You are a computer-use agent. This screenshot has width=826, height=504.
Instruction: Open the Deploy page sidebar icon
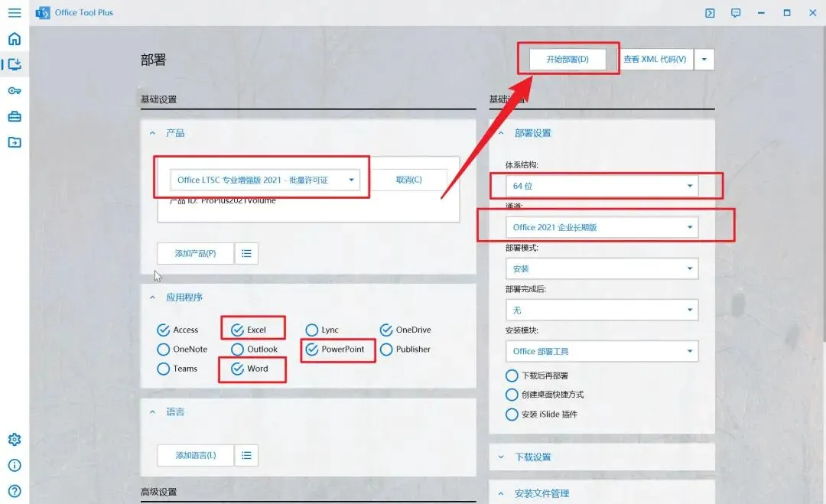15,64
